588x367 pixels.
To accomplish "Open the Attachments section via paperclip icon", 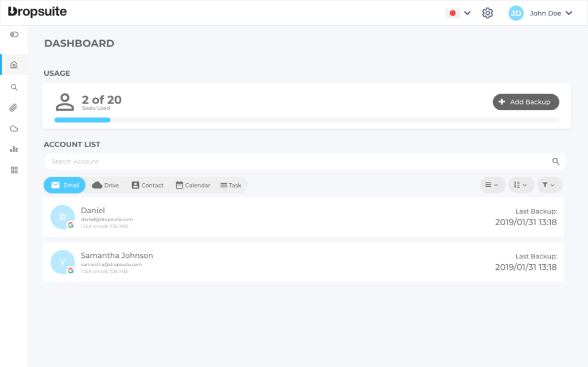I will [x=13, y=107].
